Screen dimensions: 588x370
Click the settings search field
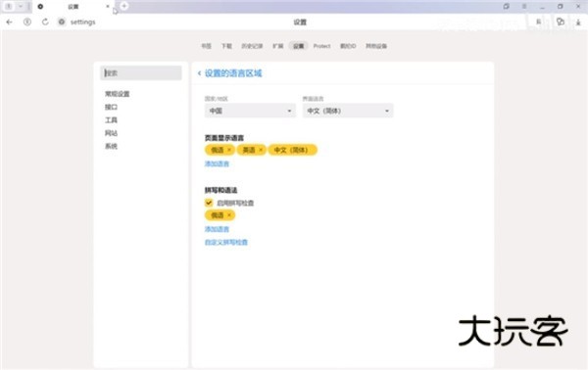point(141,73)
